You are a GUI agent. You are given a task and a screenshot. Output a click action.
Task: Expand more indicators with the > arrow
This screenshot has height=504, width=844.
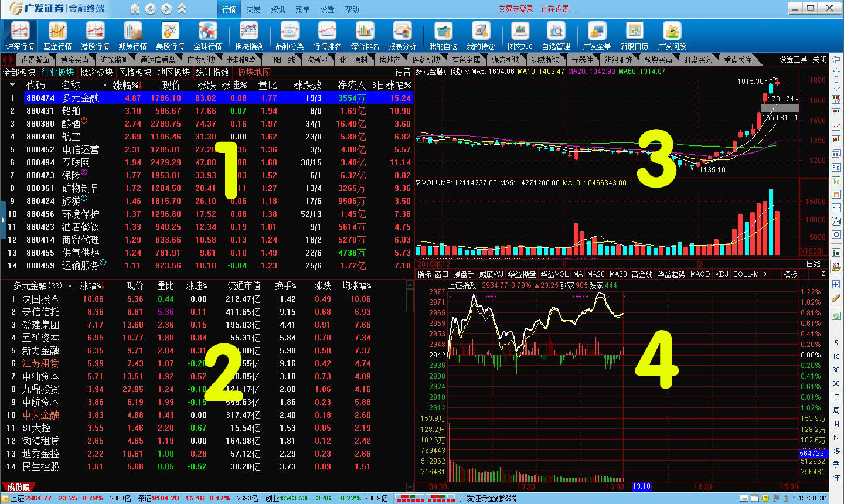click(765, 274)
